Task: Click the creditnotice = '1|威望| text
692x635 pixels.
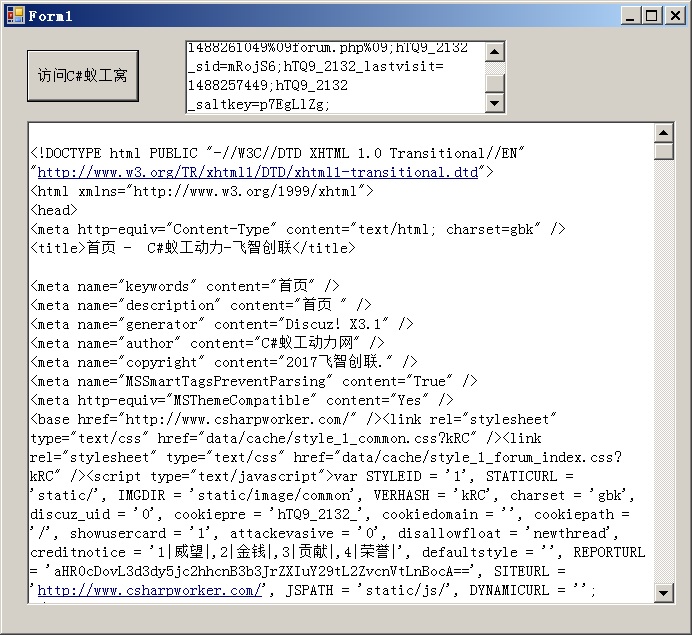Action: point(119,552)
